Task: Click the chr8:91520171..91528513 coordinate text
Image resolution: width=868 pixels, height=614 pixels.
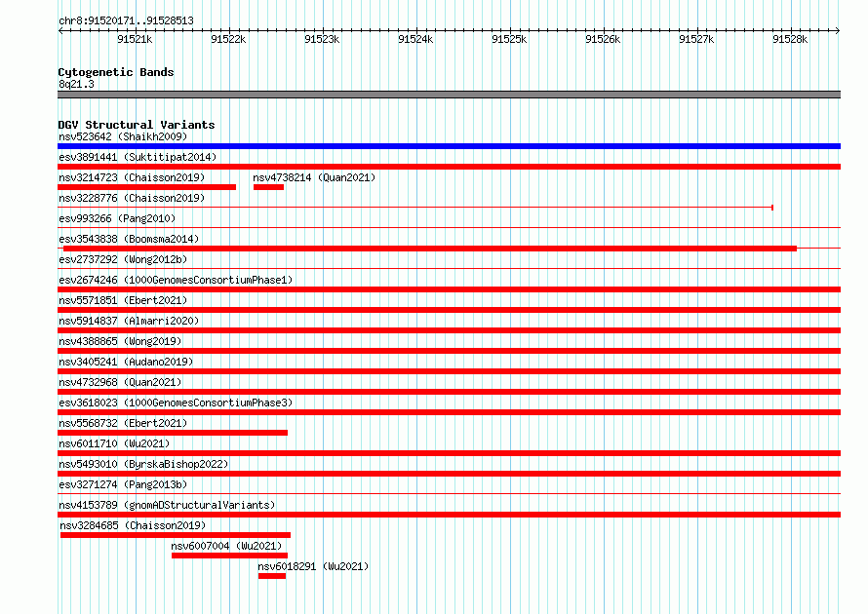Action: click(x=126, y=20)
